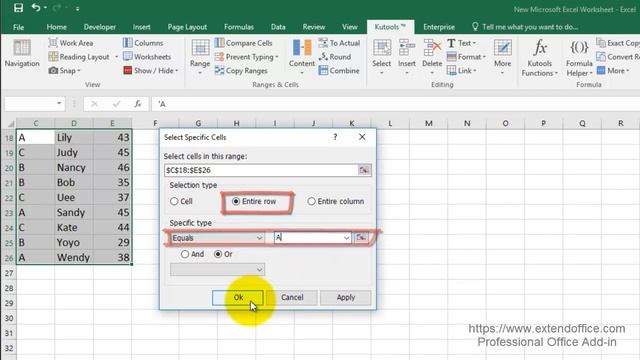
Task: Launch Compare Cells
Action: (244, 43)
